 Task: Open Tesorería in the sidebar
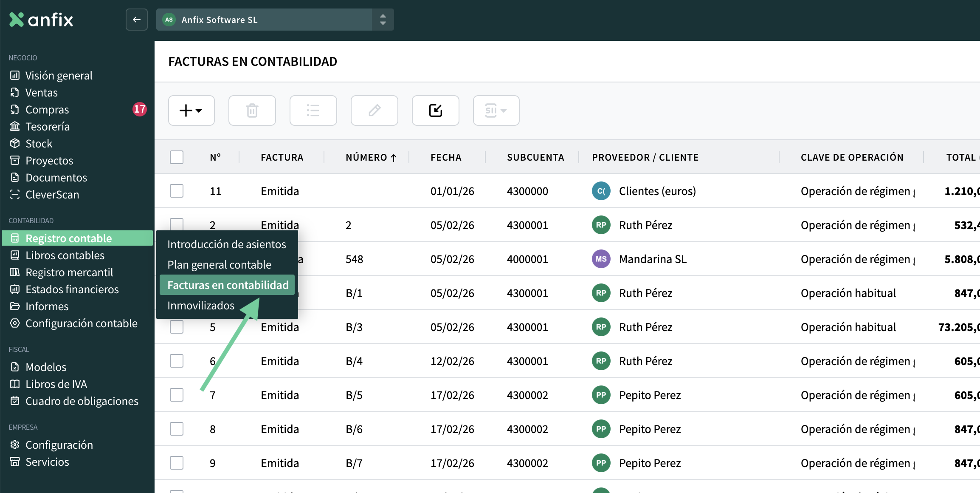tap(47, 127)
